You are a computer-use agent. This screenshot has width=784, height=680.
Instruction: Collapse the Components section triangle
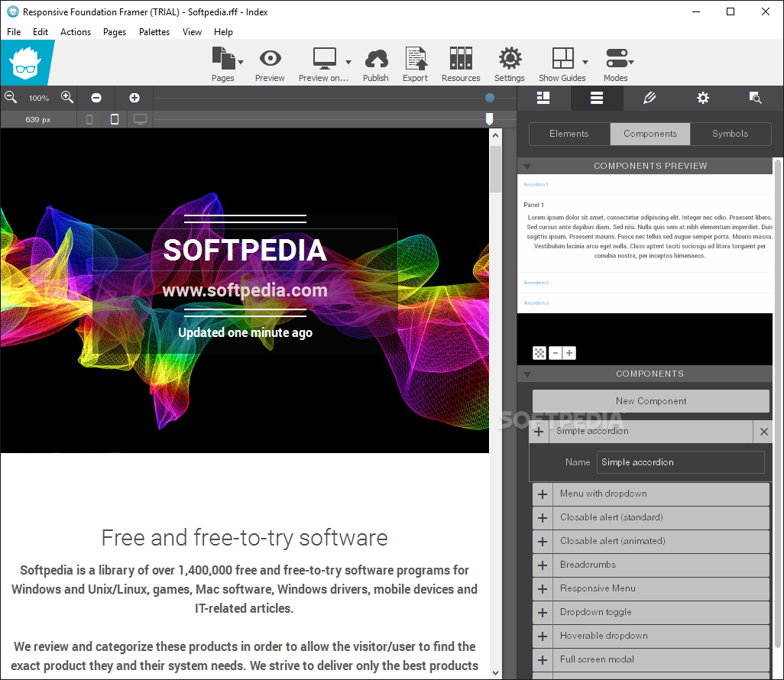(527, 374)
